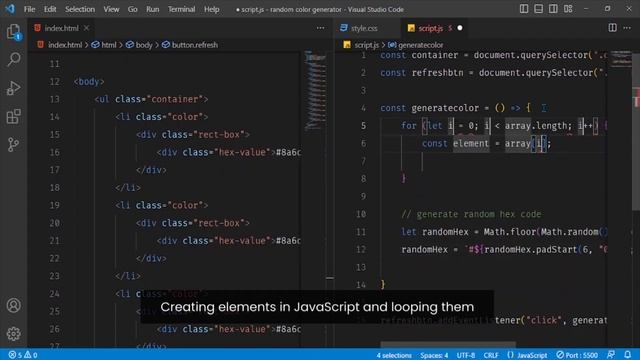Click the feedback icon in status bar
Viewport: 640px width, 360px height.
[611, 355]
